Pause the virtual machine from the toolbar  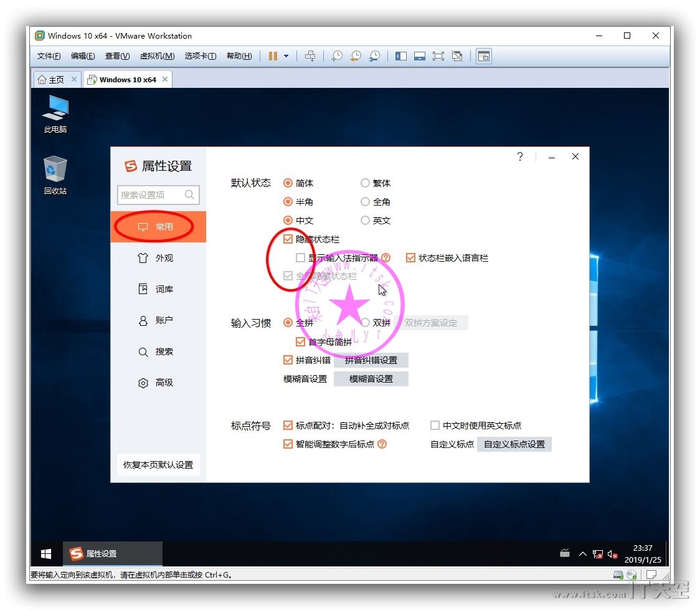pyautogui.click(x=273, y=56)
